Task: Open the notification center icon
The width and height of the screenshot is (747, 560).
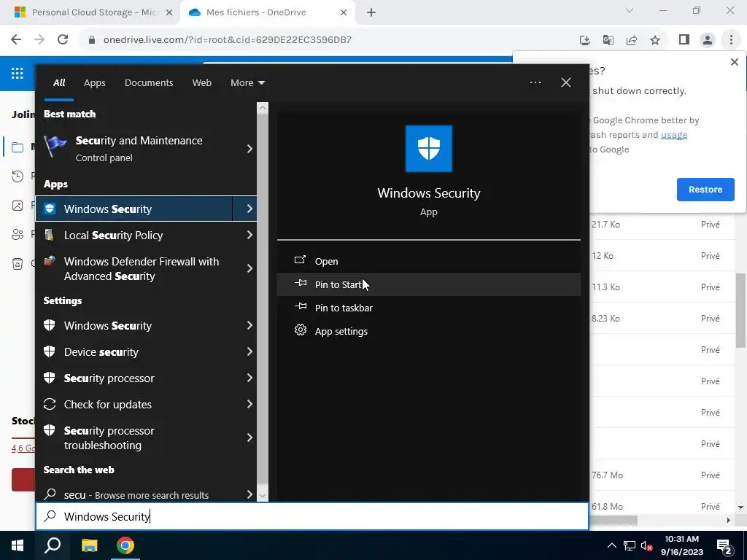Action: pyautogui.click(x=724, y=545)
